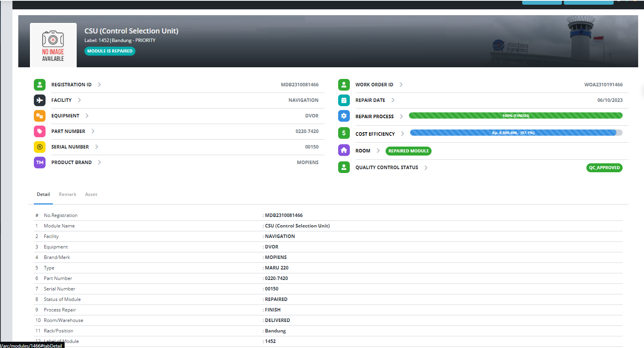
Task: Expand chevron next to Repair Date
Action: tap(393, 100)
